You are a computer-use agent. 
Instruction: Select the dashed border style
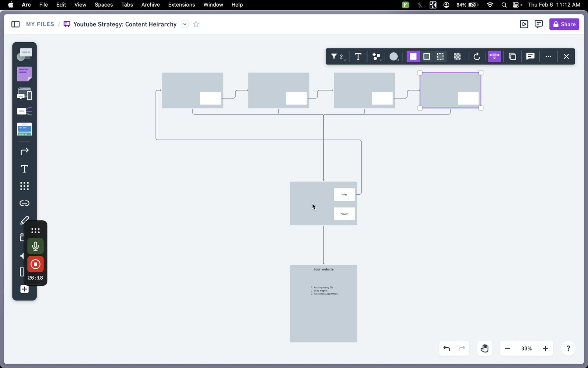(x=440, y=57)
